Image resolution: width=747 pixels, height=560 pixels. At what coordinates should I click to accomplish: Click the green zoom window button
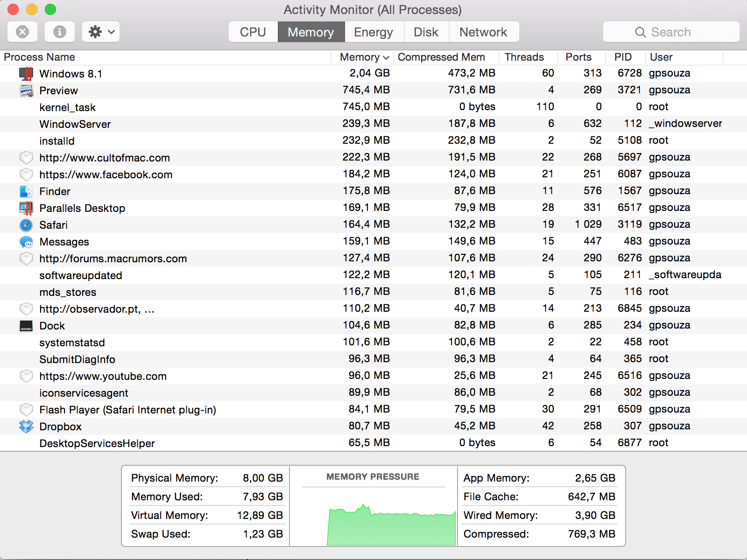pos(50,9)
